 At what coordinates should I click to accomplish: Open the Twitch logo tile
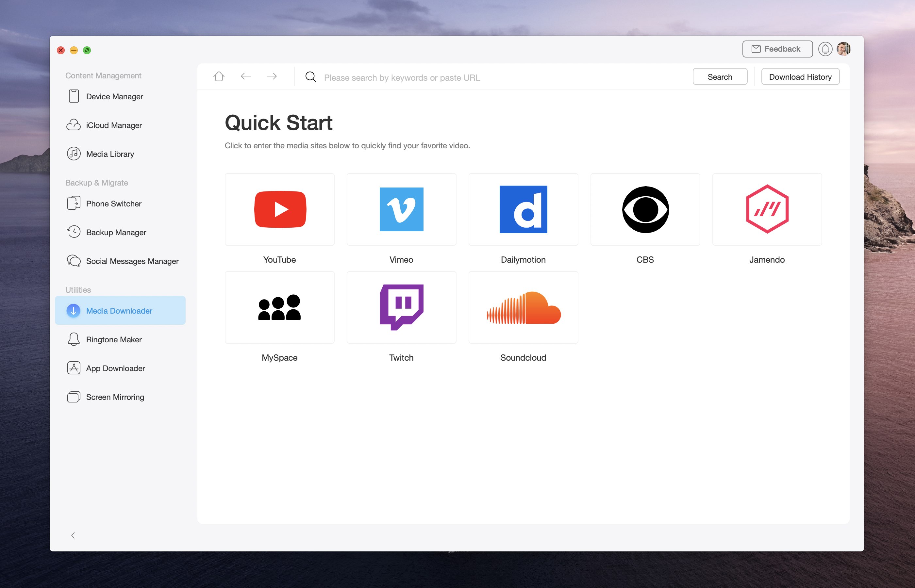point(401,307)
